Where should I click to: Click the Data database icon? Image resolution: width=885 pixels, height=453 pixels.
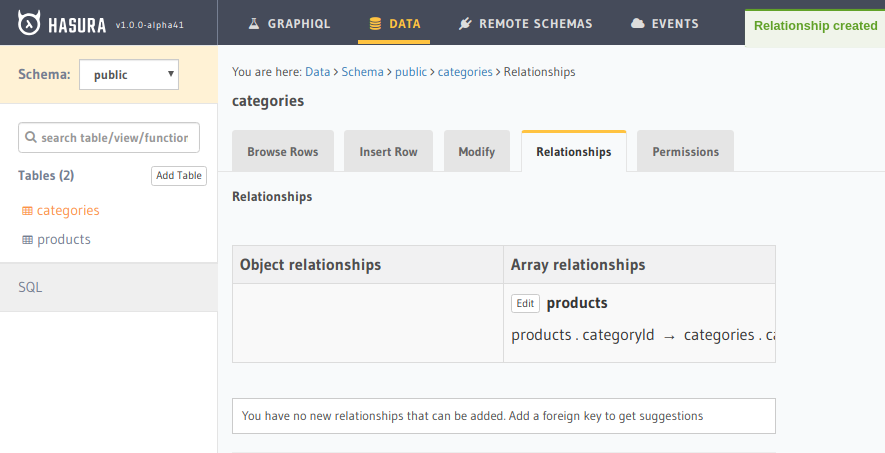pyautogui.click(x=375, y=23)
